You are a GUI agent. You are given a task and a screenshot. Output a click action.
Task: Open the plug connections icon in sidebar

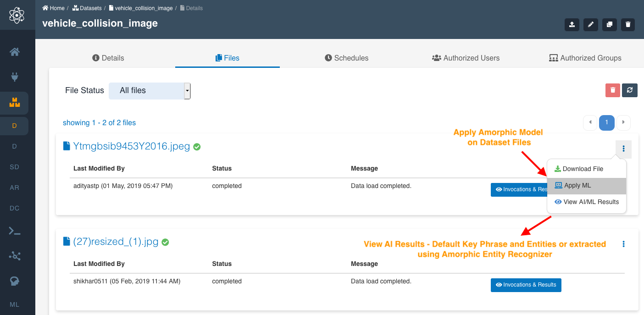pos(15,77)
